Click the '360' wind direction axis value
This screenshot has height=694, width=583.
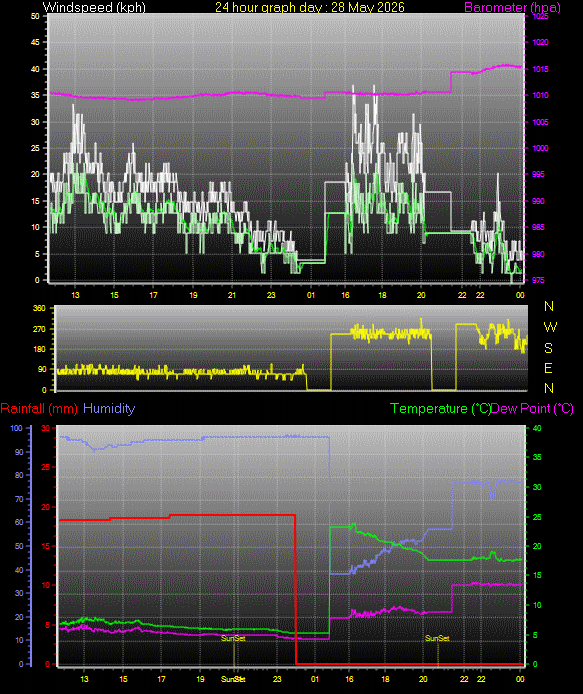pyautogui.click(x=39, y=308)
